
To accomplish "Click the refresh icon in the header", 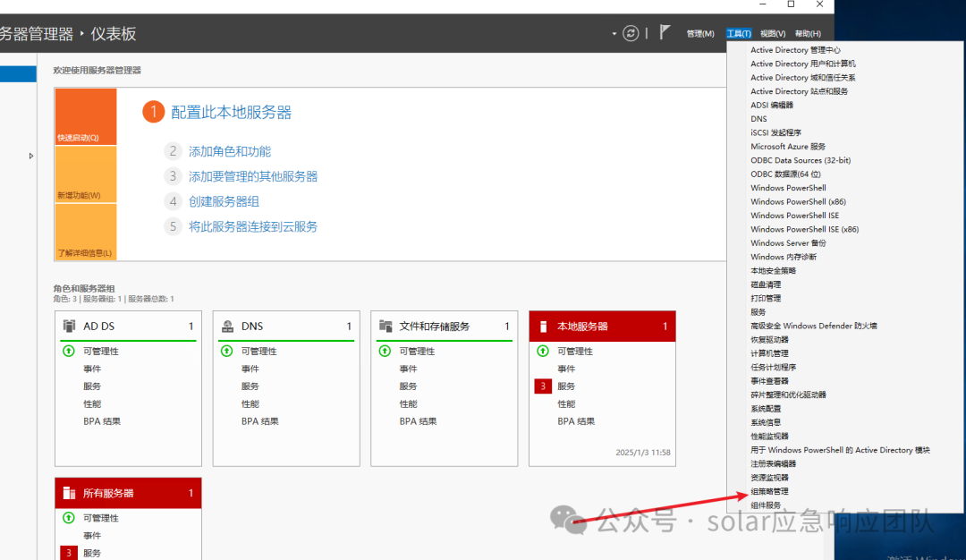I will click(x=631, y=33).
